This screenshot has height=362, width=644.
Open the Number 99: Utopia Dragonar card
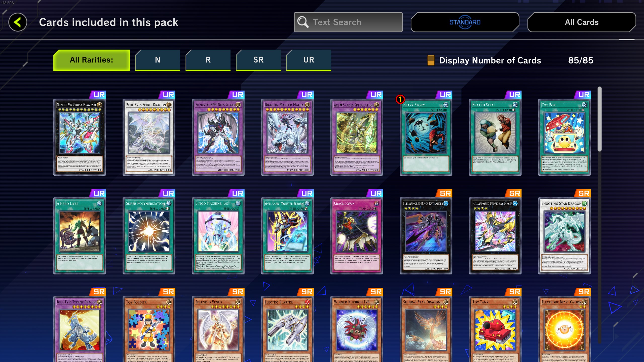[80, 137]
